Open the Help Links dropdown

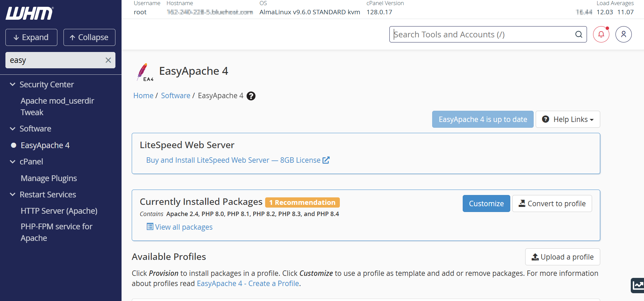pos(568,119)
